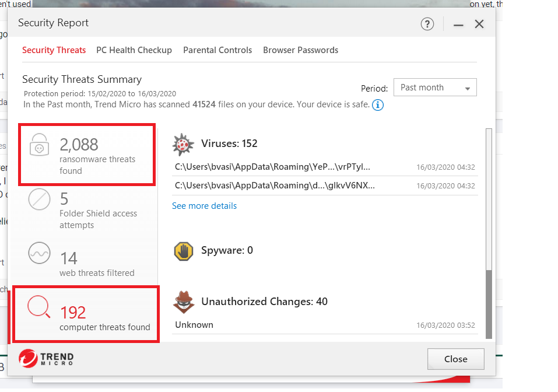Image resolution: width=558 pixels, height=392 pixels.
Task: Click the help question mark icon
Action: tap(427, 24)
